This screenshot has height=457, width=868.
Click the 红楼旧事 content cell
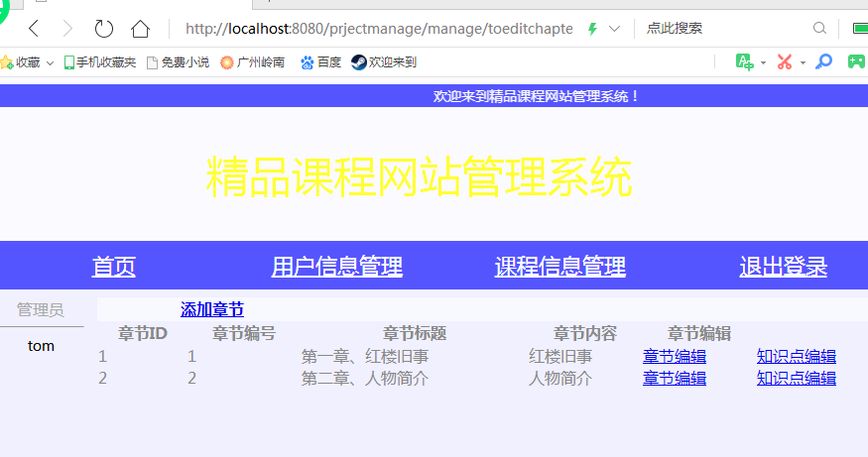(560, 356)
